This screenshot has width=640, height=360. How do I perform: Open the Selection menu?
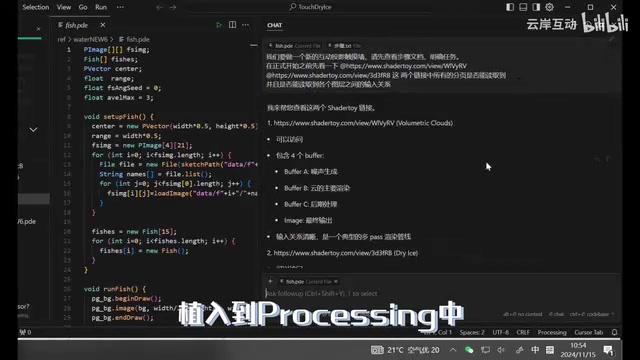pos(36,7)
